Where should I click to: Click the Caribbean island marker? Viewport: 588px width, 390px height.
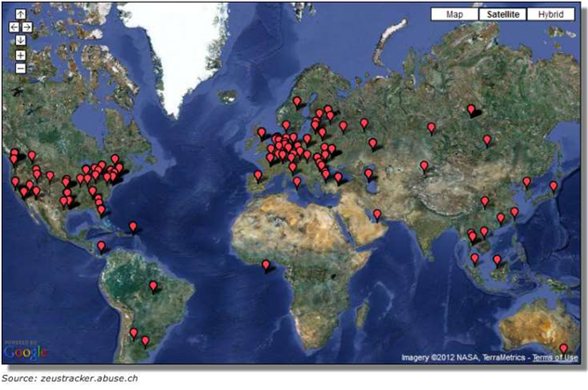click(133, 227)
